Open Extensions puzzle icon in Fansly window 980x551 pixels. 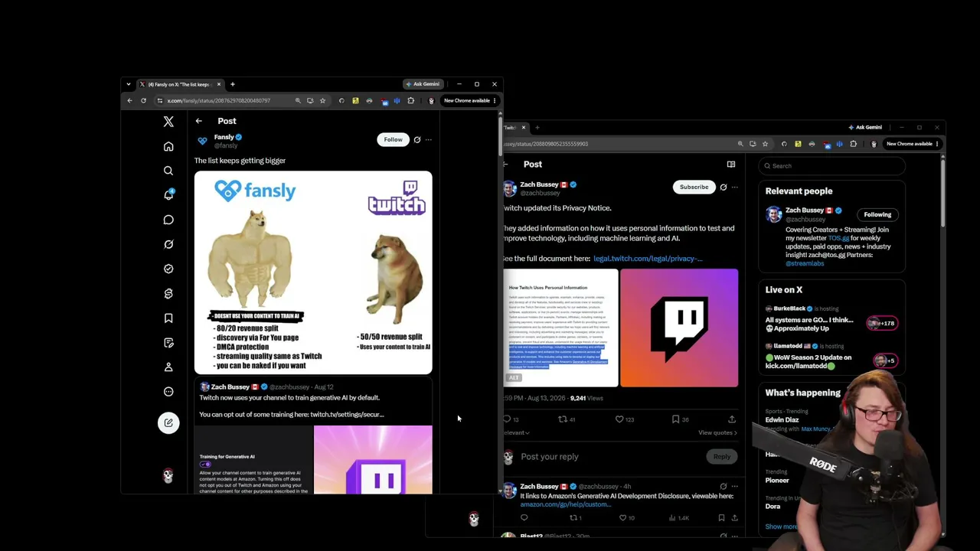pos(410,100)
